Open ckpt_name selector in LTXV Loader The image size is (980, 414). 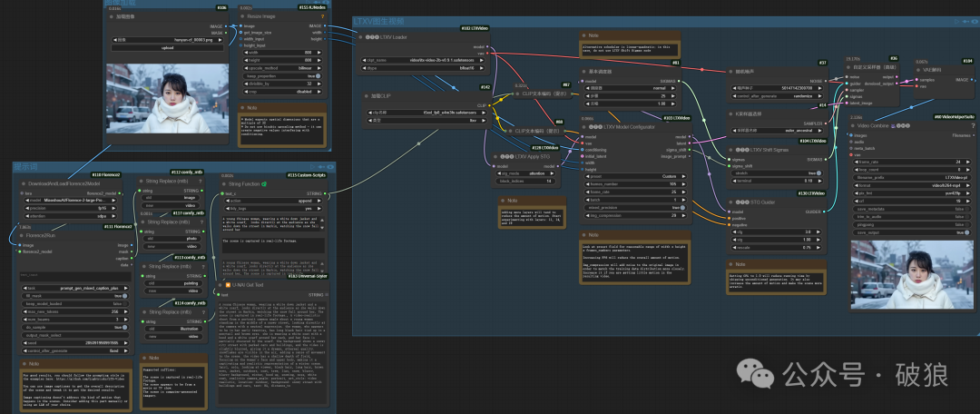coord(423,61)
